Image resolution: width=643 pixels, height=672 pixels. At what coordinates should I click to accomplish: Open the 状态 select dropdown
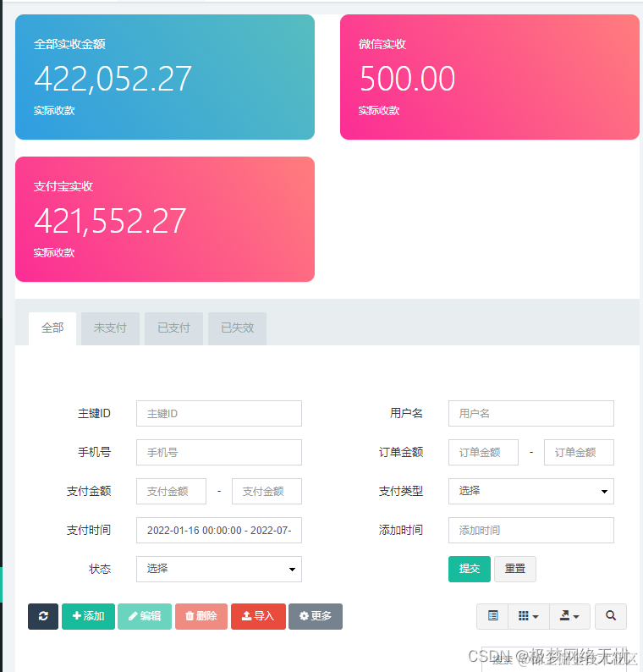pos(219,569)
